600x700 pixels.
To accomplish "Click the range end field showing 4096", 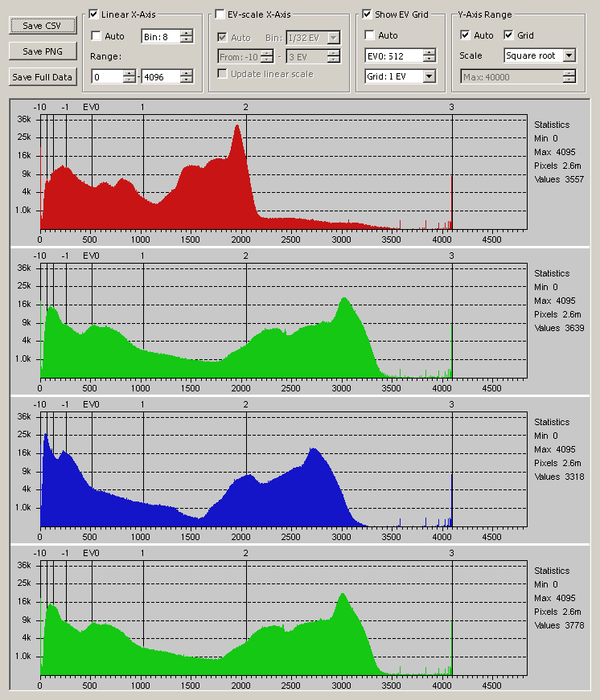I will pos(162,77).
